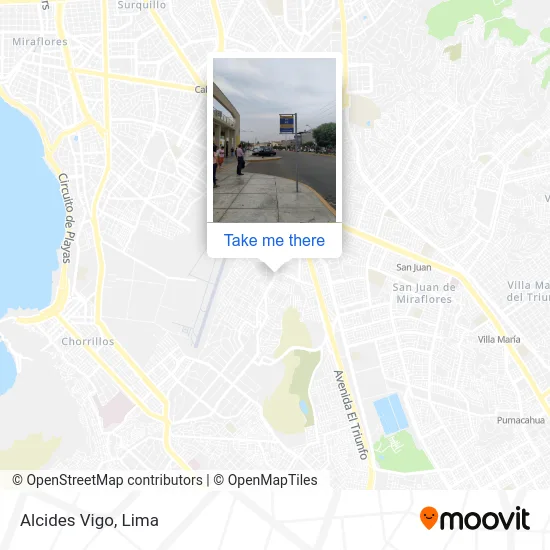Click the popup pointer tip marking location

[274, 268]
